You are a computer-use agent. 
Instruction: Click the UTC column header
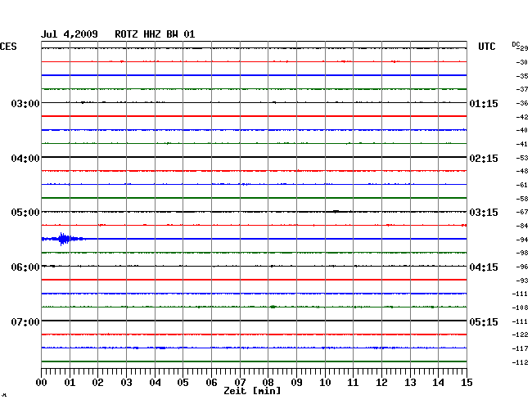pos(486,47)
